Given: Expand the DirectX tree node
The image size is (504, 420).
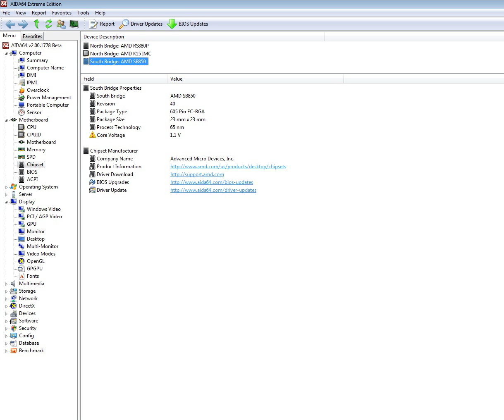Looking at the screenshot, I should (6, 306).
